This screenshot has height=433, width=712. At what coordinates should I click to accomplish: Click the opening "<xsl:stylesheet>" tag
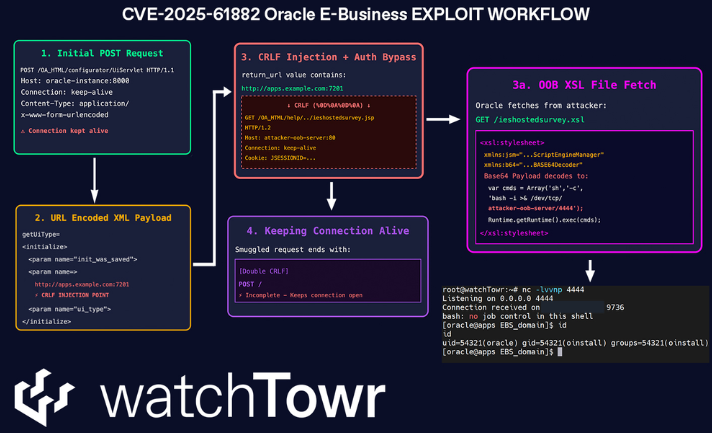point(512,143)
